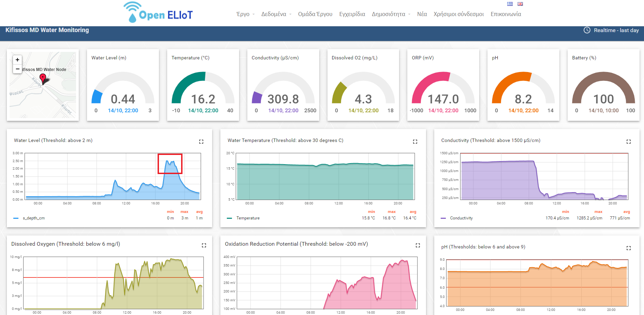Image resolution: width=644 pixels, height=315 pixels.
Task: Go to Ομάδα Έργου page
Action: click(315, 14)
